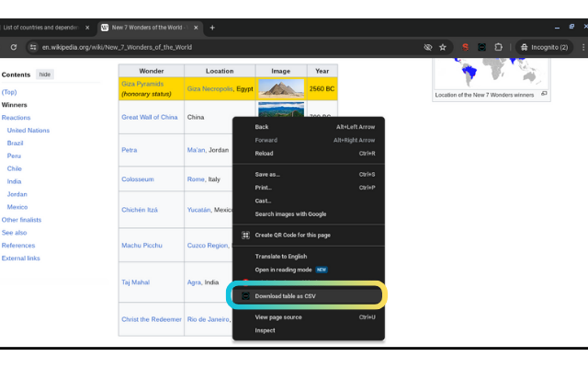Choose Create QR Code for this page

309,236
